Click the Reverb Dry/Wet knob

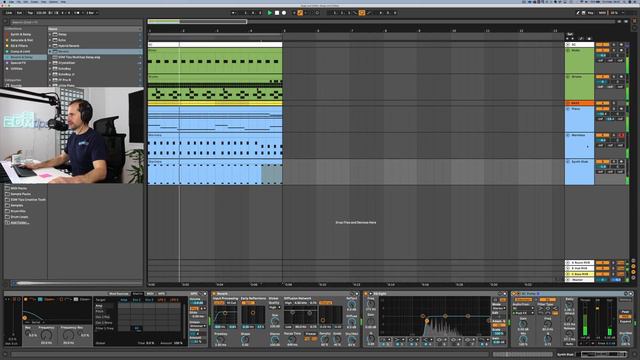352,340
